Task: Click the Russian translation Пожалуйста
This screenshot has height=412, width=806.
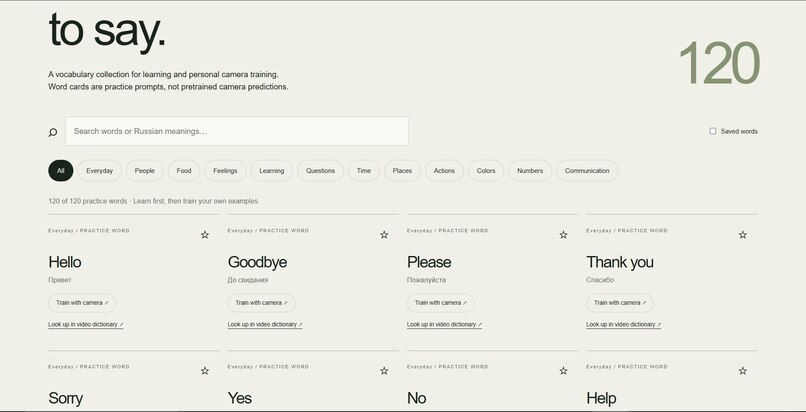Action: point(427,280)
